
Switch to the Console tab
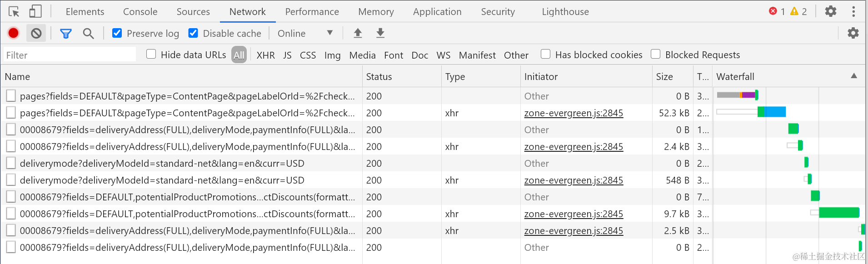140,12
